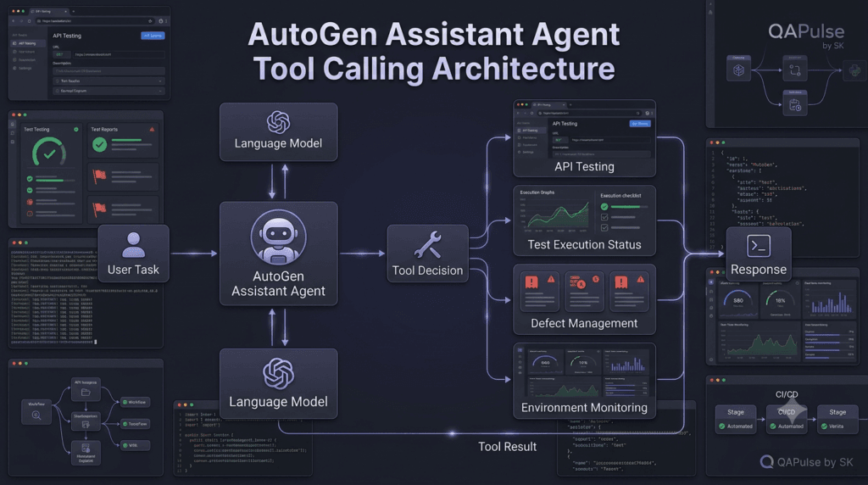Image resolution: width=868 pixels, height=485 pixels.
Task: Click the green status dot on Test Testing card
Action: pos(75,129)
